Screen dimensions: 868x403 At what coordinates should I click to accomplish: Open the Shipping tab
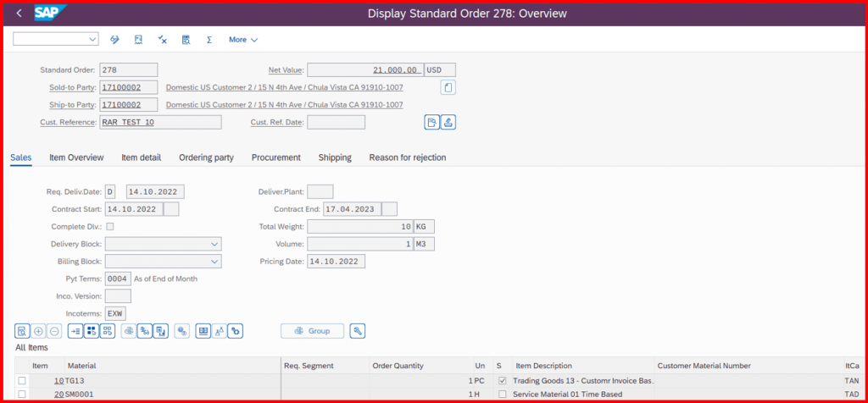(335, 157)
